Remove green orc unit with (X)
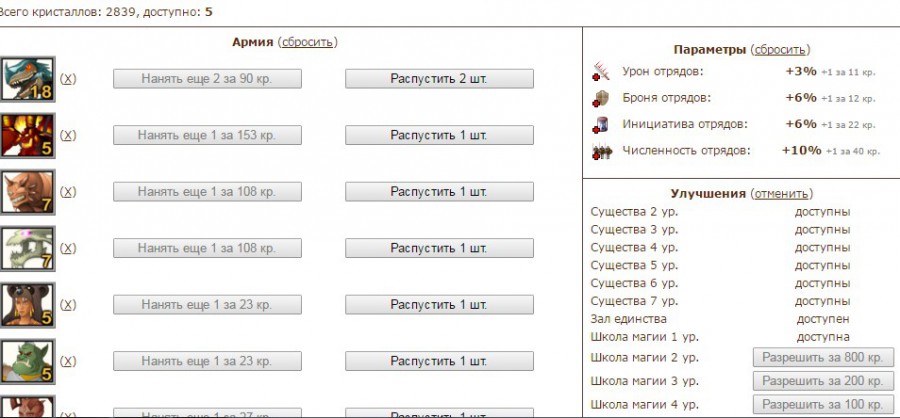The height and width of the screenshot is (418, 900). (x=68, y=361)
